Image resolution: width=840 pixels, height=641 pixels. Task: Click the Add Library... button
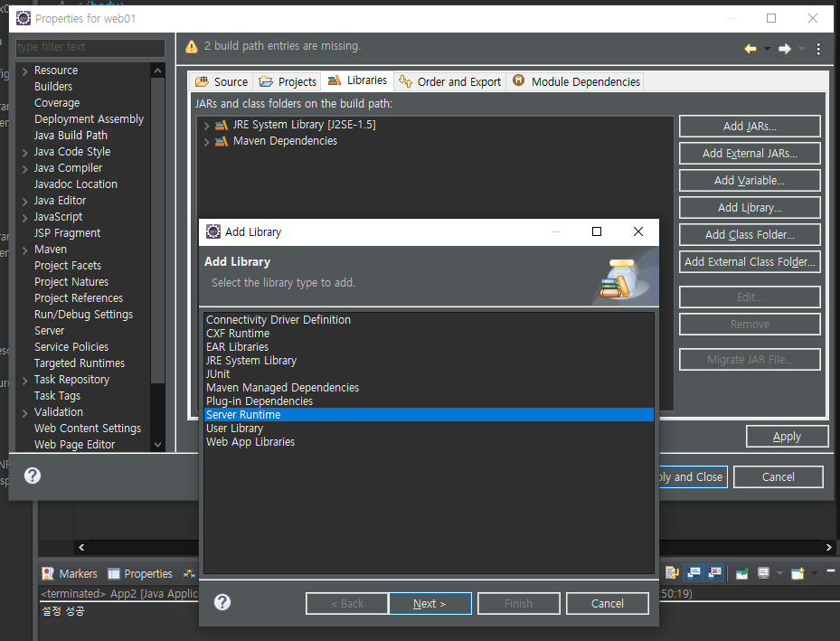coord(750,208)
